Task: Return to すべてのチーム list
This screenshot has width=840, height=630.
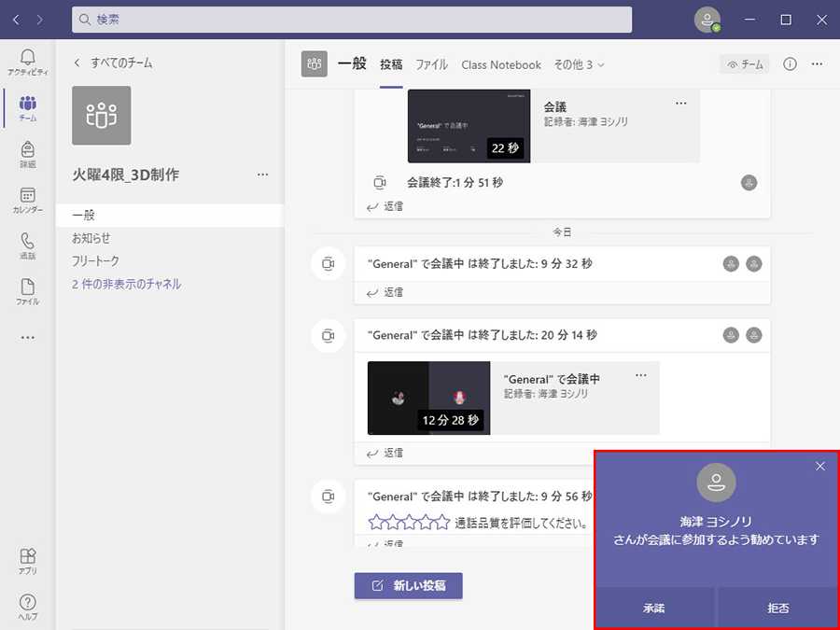Action: (x=114, y=63)
